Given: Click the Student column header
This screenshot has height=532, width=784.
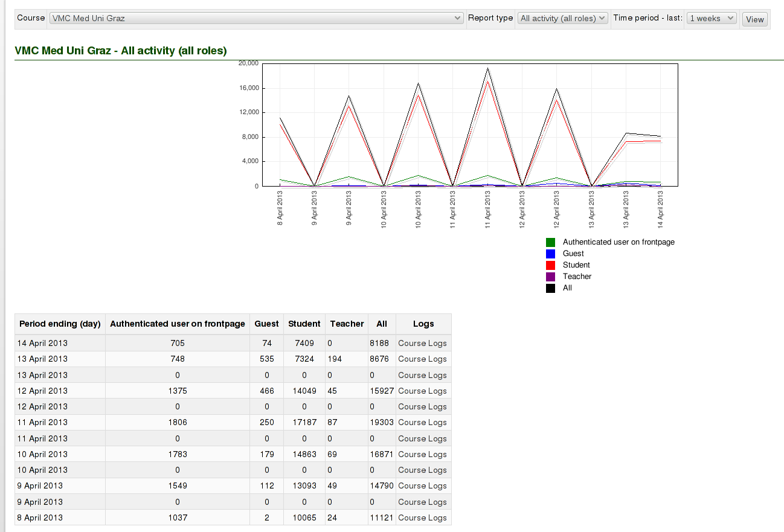Looking at the screenshot, I should [304, 324].
